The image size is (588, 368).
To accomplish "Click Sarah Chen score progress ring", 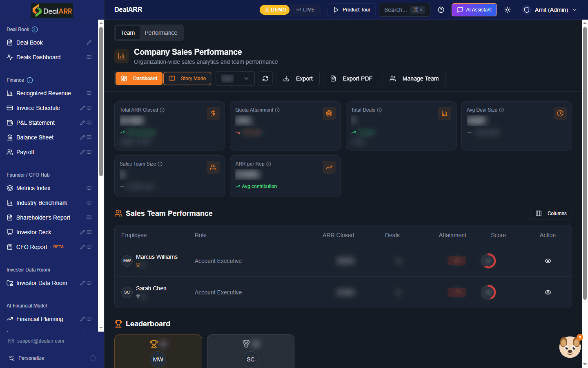I will pyautogui.click(x=488, y=292).
